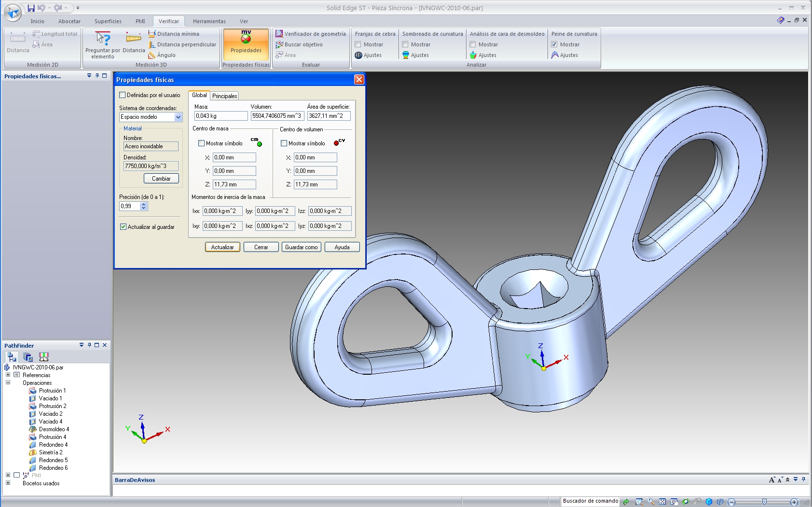The image size is (812, 507).
Task: Open the Verificador de geometría tool
Action: [x=311, y=34]
